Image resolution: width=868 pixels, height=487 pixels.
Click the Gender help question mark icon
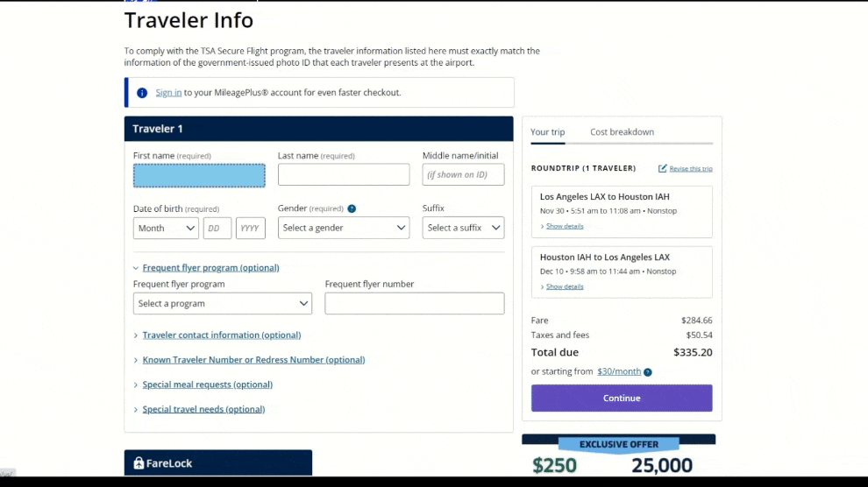pyautogui.click(x=352, y=209)
